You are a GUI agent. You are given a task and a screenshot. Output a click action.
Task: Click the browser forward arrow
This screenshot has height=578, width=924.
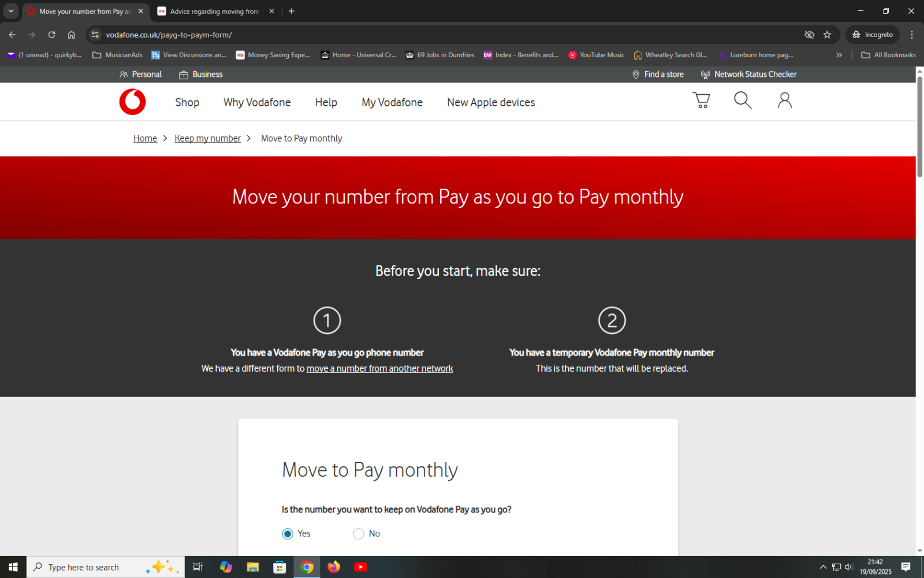pos(32,35)
